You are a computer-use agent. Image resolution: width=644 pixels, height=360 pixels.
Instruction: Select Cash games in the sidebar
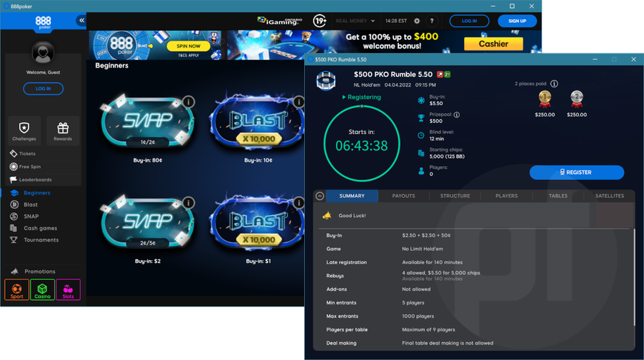[40, 228]
